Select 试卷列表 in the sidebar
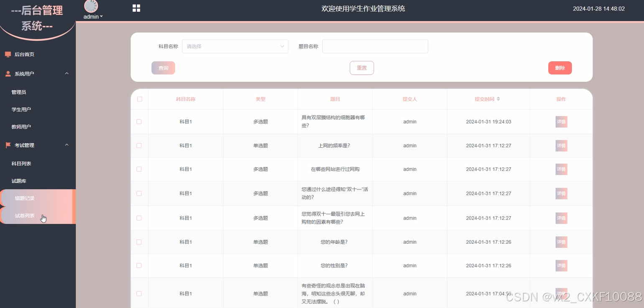 coord(38,216)
